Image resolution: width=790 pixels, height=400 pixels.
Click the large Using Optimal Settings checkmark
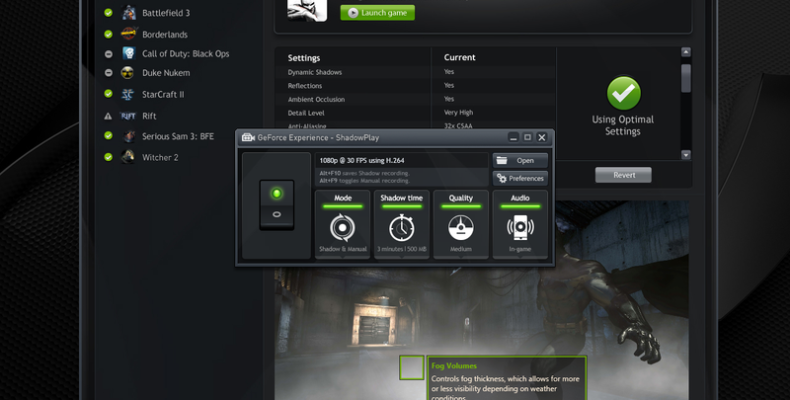pyautogui.click(x=624, y=93)
